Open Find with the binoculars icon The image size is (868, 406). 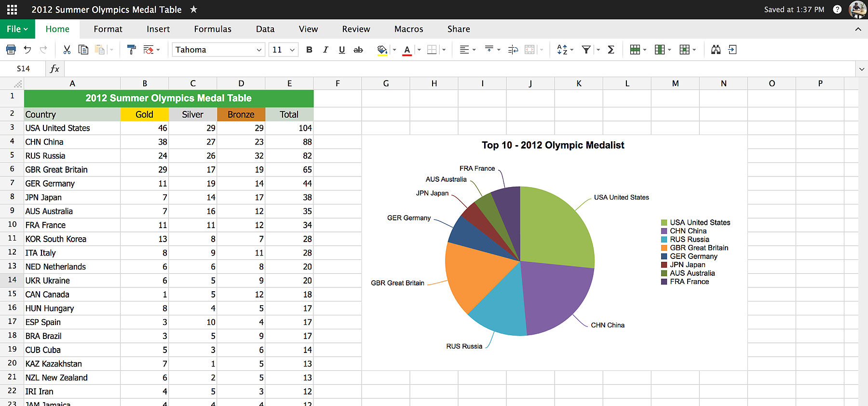point(716,50)
